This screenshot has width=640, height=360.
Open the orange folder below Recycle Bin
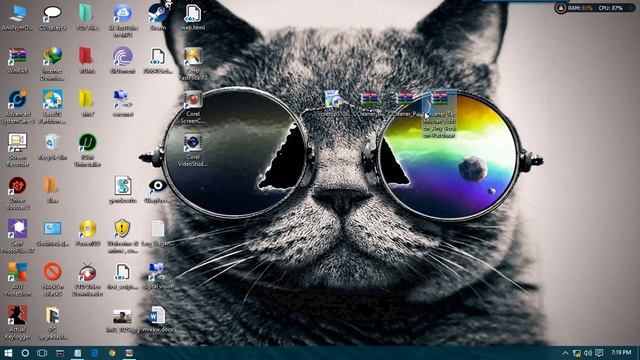click(52, 188)
